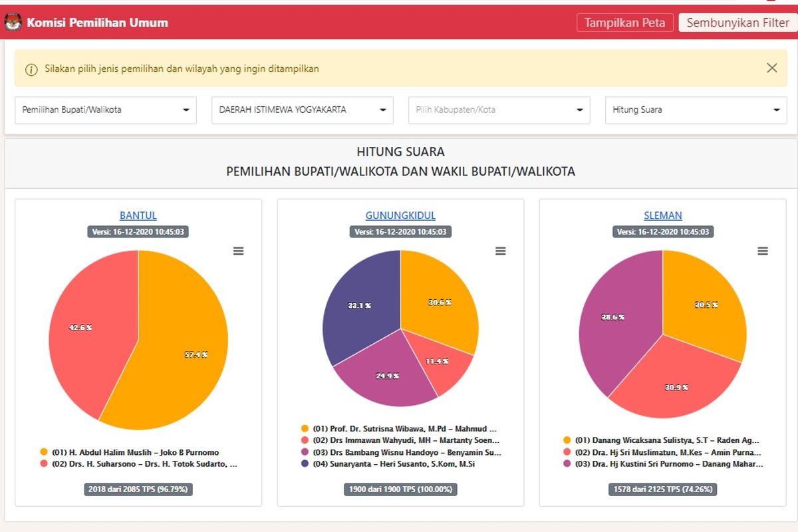
Task: Open the Sleman chart hamburger menu
Action: pyautogui.click(x=763, y=251)
